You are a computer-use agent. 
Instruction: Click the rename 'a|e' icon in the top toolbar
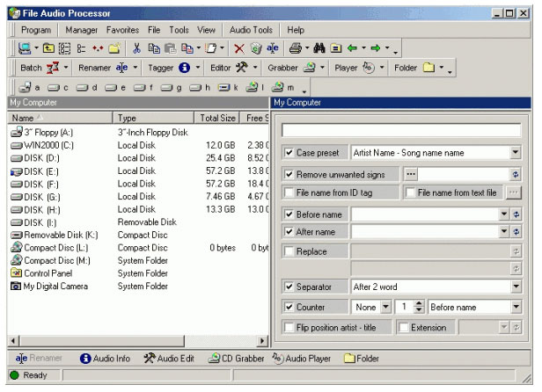(x=273, y=48)
